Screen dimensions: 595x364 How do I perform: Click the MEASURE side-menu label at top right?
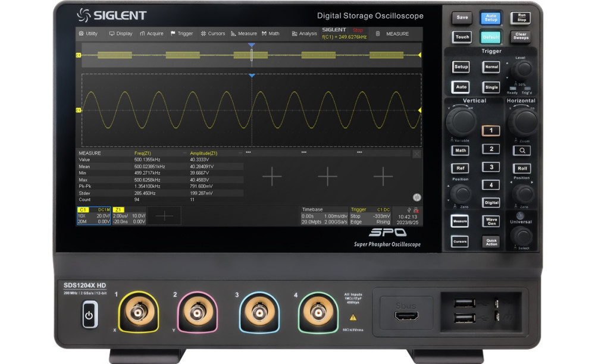(x=397, y=34)
